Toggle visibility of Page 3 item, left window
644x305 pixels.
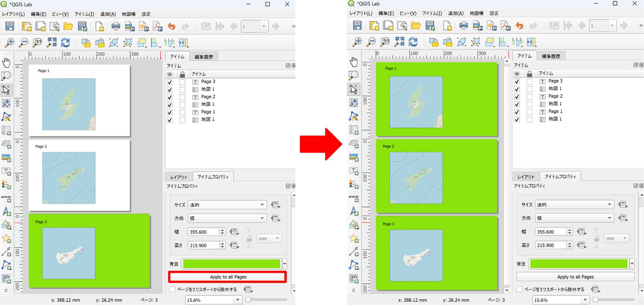coord(169,82)
